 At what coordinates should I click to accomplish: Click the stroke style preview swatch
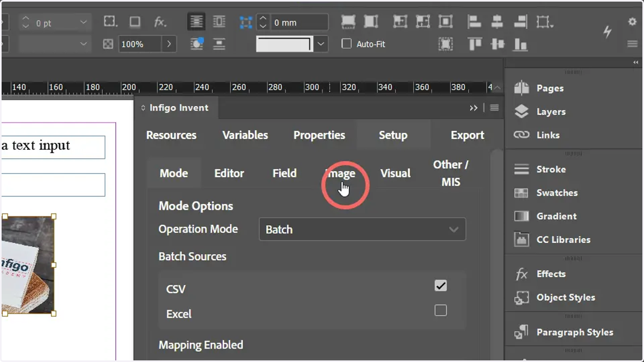coord(284,44)
